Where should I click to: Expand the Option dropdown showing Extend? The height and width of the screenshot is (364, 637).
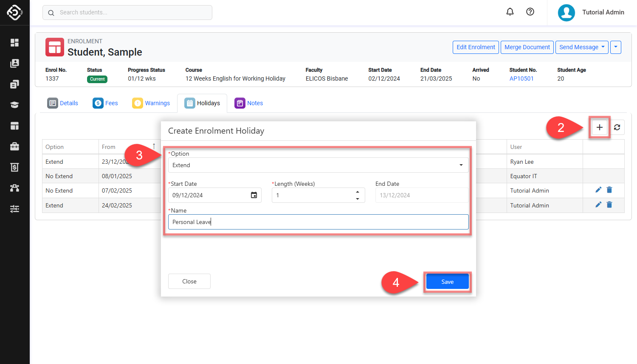coord(318,165)
